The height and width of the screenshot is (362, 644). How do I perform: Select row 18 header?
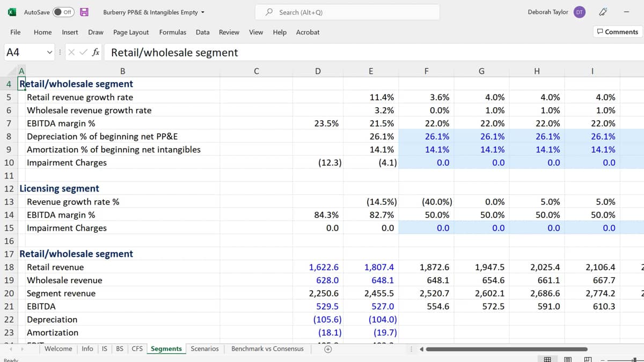[x=9, y=267]
